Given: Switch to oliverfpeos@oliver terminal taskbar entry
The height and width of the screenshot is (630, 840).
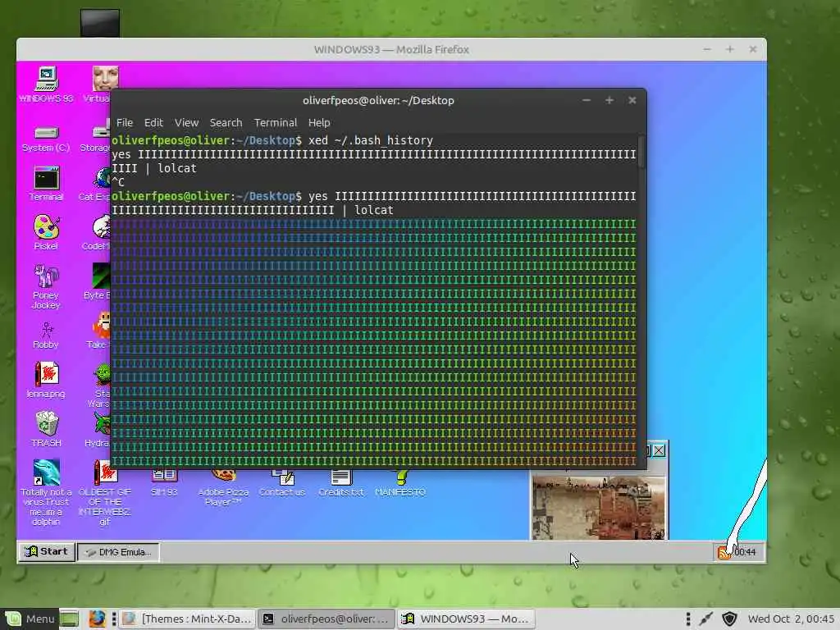Looking at the screenshot, I should click(326, 619).
